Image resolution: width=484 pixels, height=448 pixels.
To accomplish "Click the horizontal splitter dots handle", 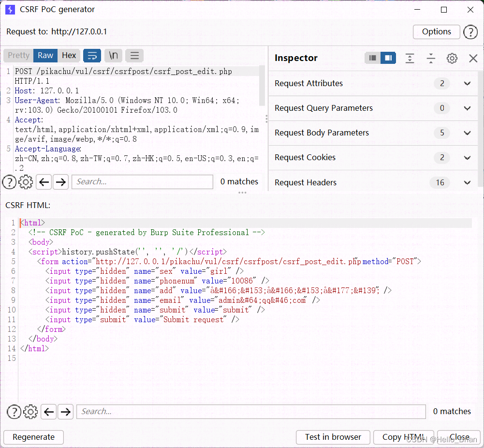I will click(242, 193).
